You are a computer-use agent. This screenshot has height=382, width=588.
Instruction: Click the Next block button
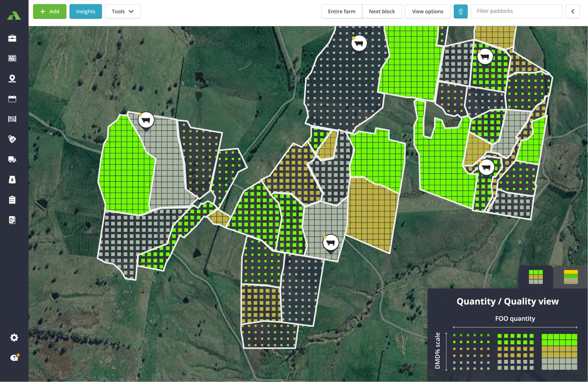(x=382, y=11)
